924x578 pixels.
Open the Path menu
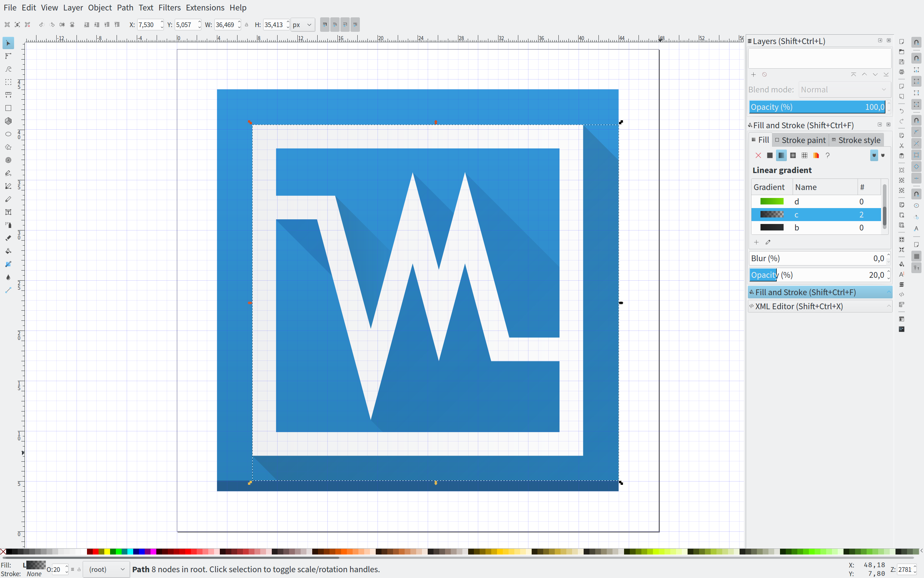click(125, 8)
